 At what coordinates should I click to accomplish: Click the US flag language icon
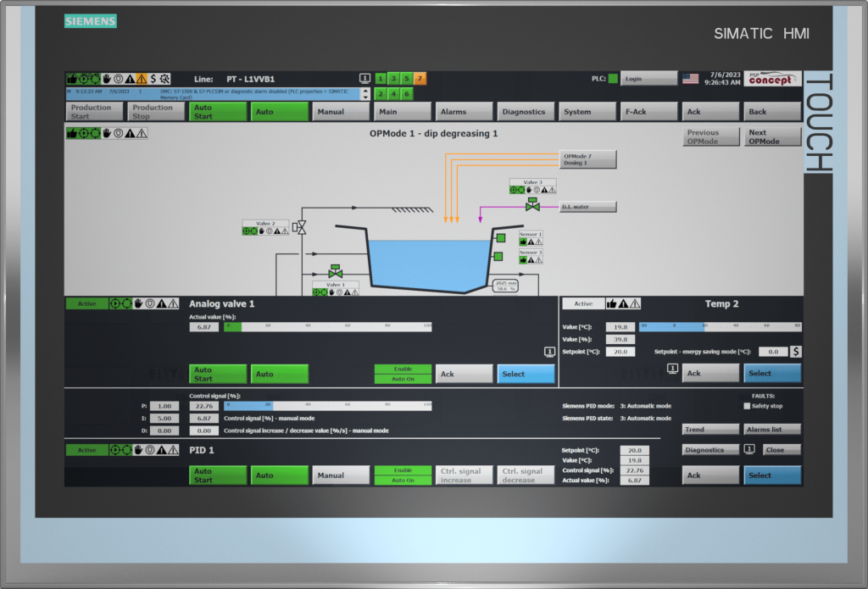690,79
